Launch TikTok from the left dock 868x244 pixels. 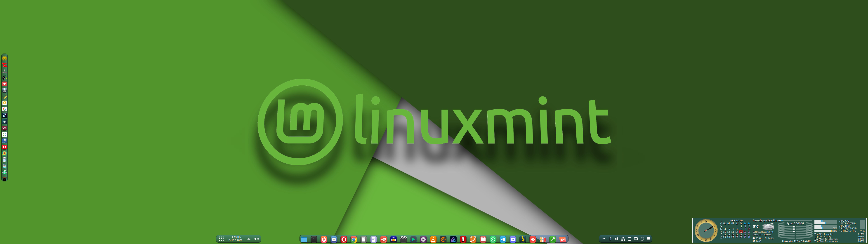pos(4,115)
